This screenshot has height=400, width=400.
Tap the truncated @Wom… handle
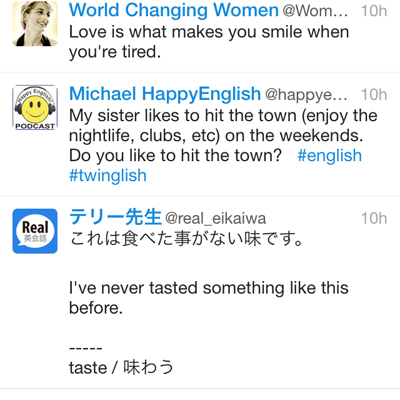click(315, 11)
